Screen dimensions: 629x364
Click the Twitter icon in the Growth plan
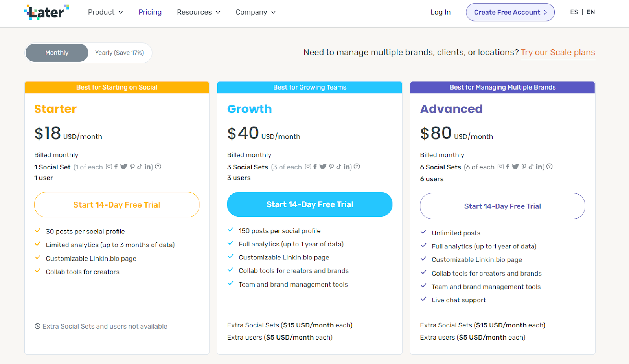pyautogui.click(x=323, y=167)
